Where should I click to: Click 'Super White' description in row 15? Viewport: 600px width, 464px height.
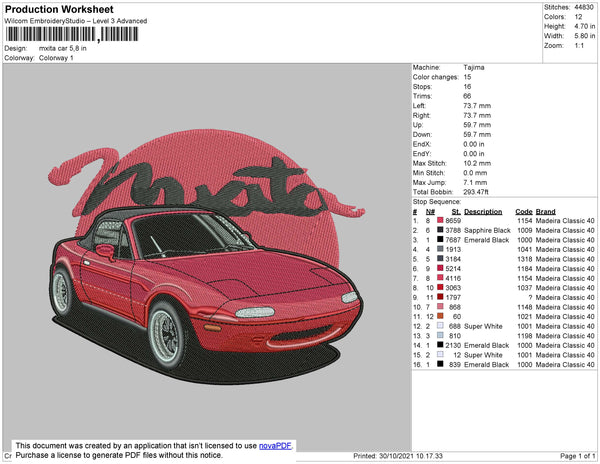483,355
